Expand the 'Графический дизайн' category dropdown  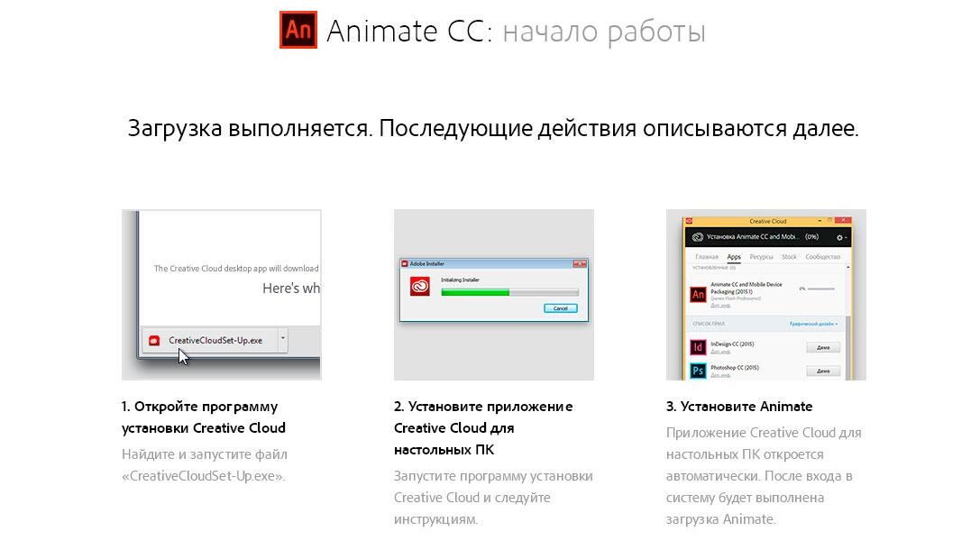(x=814, y=324)
